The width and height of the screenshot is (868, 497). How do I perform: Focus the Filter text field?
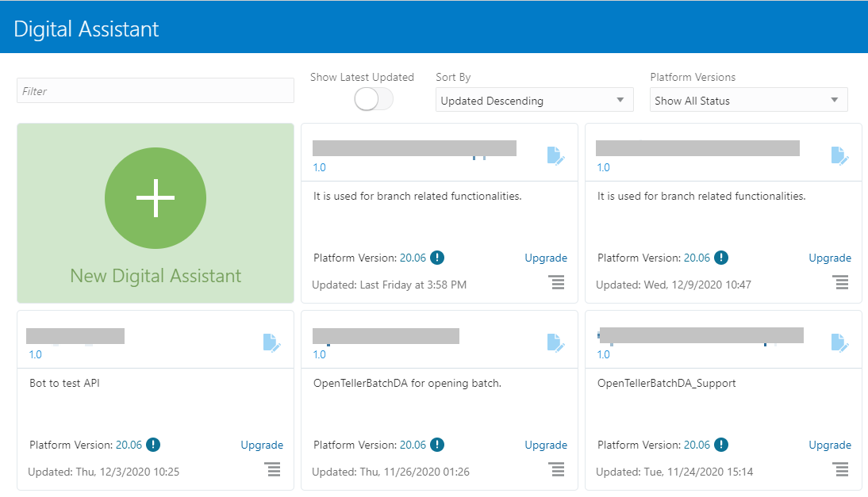click(x=156, y=90)
